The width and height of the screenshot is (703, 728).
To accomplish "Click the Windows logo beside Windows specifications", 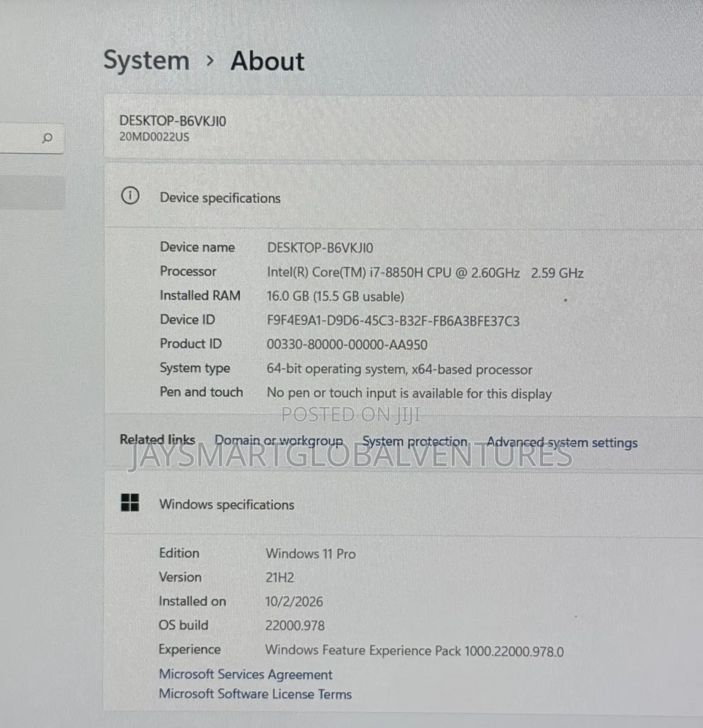I will [x=130, y=503].
